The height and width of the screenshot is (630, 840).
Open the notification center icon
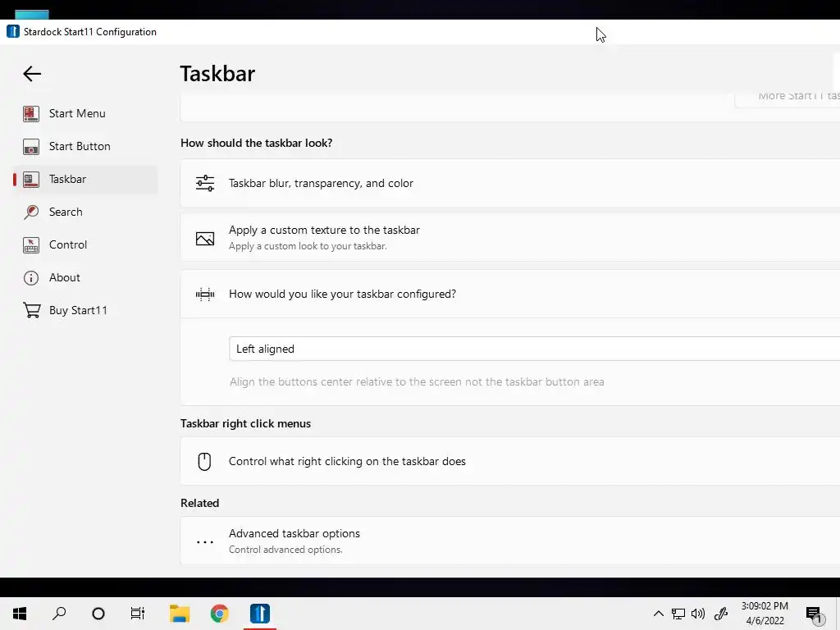click(x=815, y=615)
